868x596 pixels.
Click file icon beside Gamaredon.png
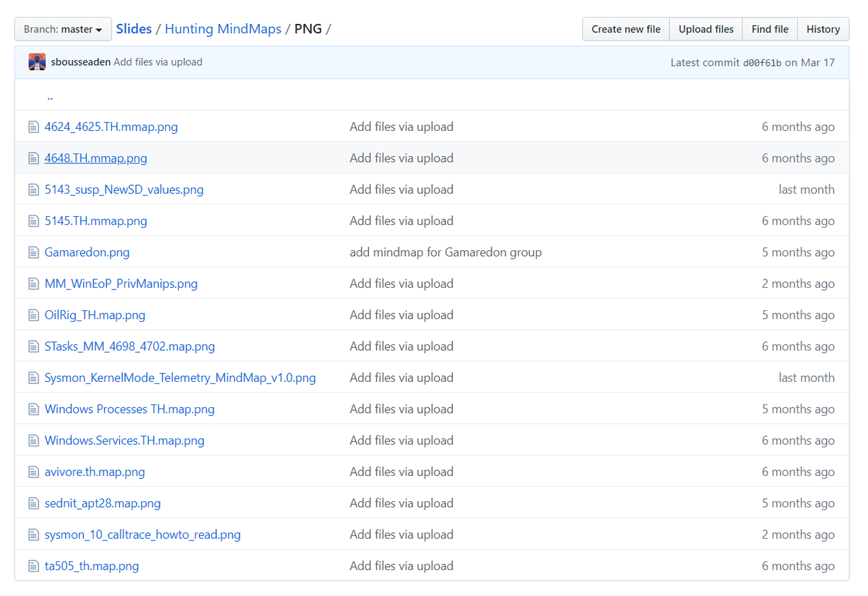coord(33,252)
